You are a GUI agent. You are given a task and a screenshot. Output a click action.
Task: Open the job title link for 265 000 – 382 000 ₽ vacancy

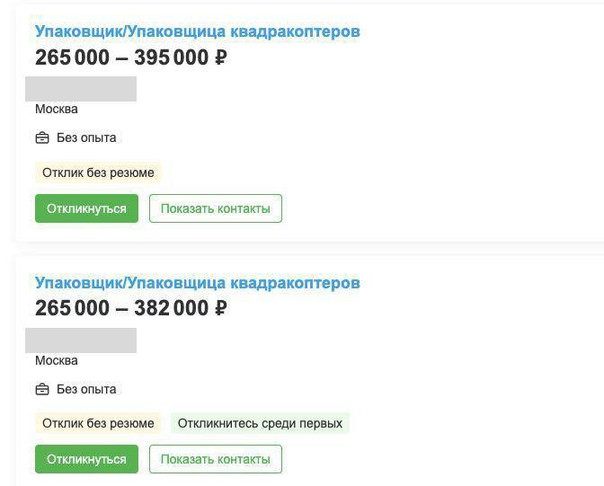(x=198, y=283)
